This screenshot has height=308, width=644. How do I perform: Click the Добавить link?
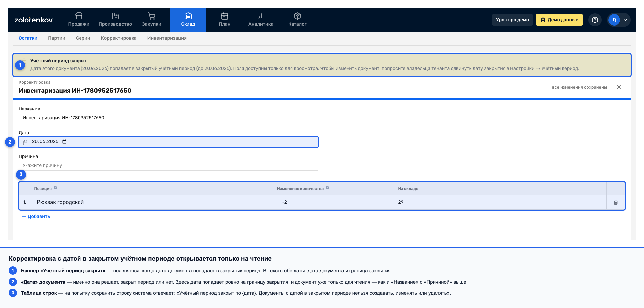point(36,217)
